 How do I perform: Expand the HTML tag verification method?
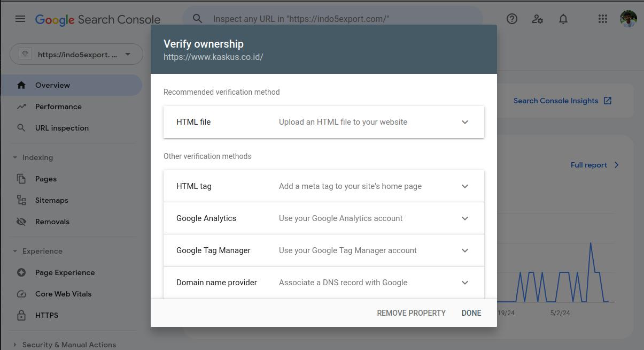coord(324,186)
